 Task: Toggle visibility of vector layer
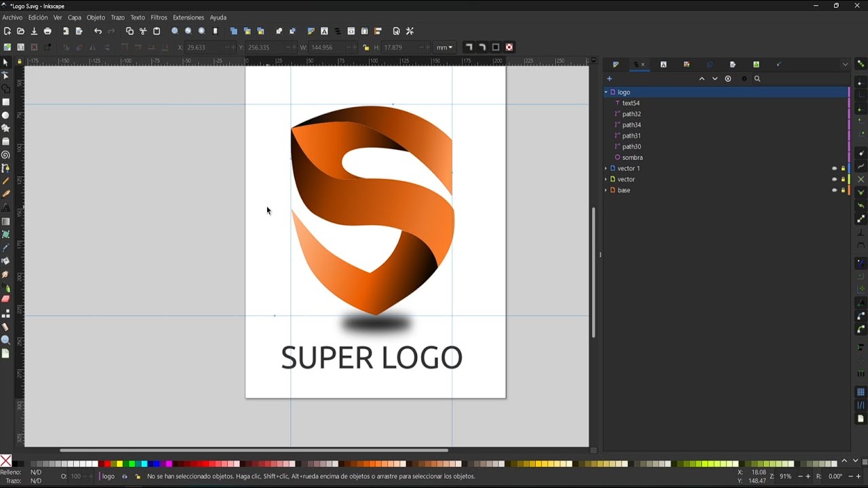(834, 179)
